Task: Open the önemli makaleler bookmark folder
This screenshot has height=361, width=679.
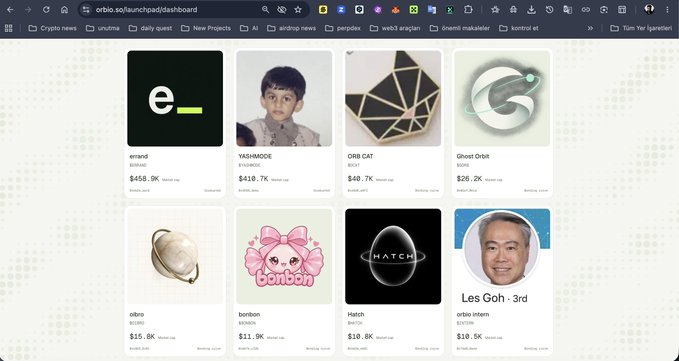Action: tap(460, 28)
